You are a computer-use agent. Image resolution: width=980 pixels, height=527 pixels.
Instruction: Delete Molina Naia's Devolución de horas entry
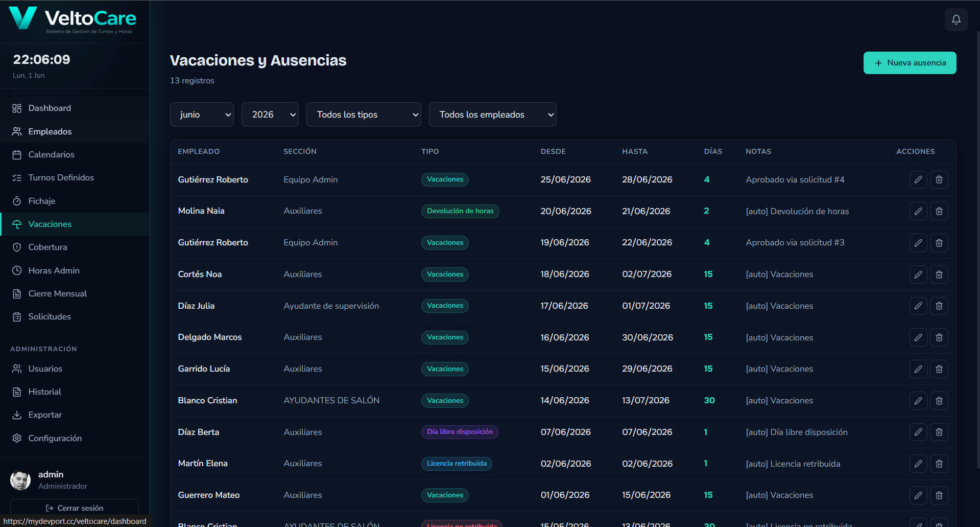[x=939, y=211]
